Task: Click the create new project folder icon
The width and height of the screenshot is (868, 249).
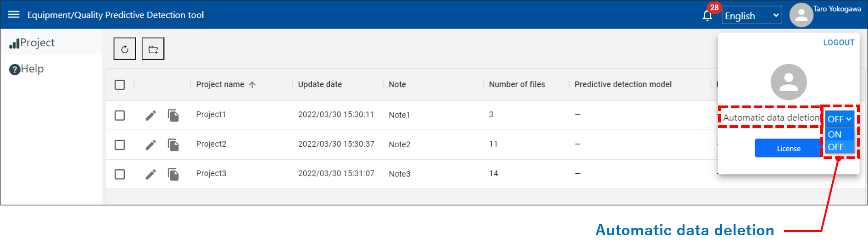Action: (x=153, y=49)
